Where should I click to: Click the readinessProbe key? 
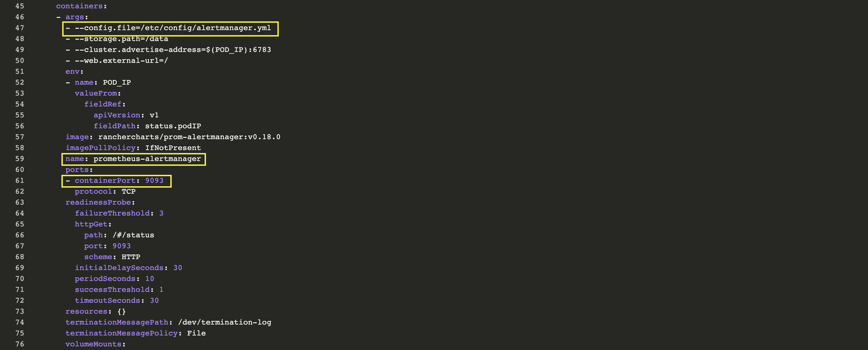pos(98,203)
